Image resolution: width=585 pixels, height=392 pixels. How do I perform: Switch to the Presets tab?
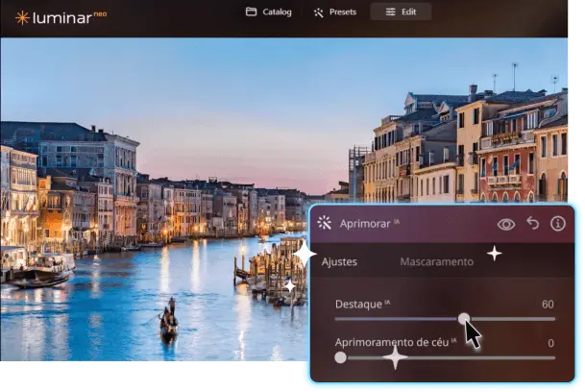click(334, 12)
